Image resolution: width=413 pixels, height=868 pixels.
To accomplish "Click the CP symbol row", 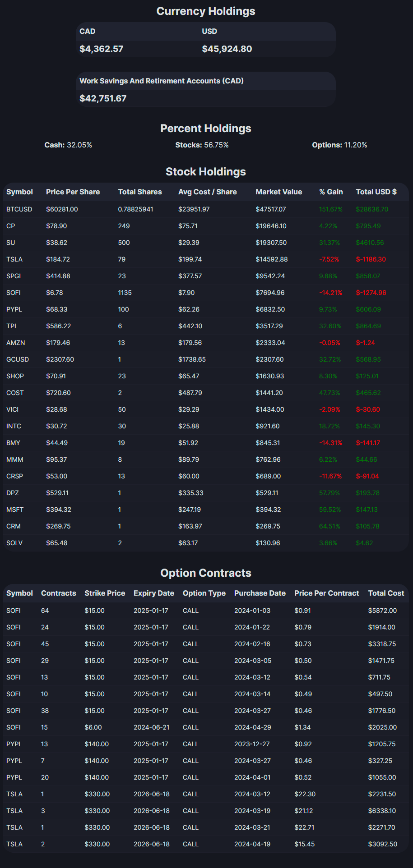I will tap(206, 226).
